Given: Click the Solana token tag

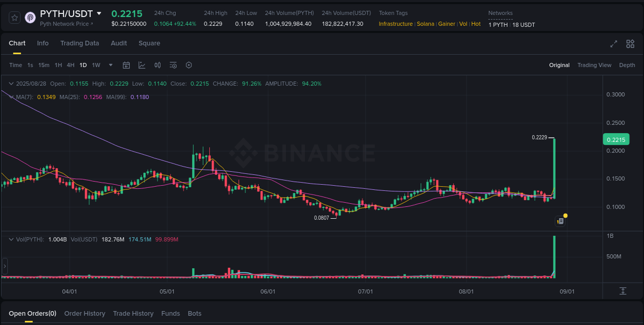Looking at the screenshot, I should pyautogui.click(x=426, y=24).
